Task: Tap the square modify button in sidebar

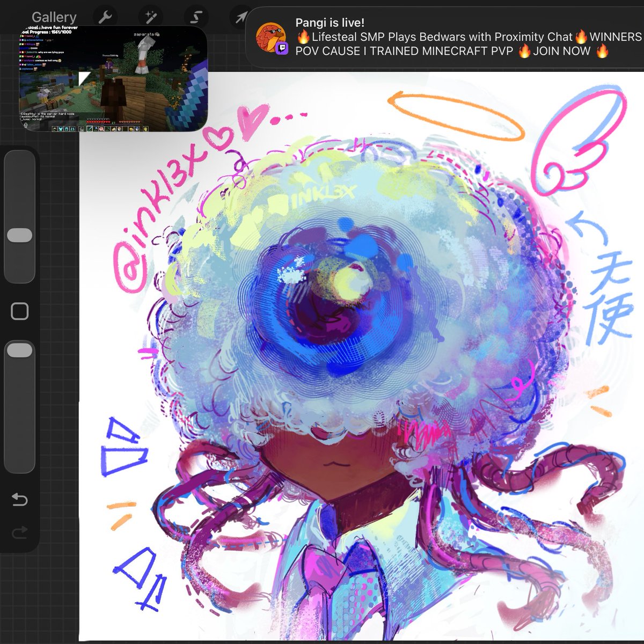Action: coord(20,311)
